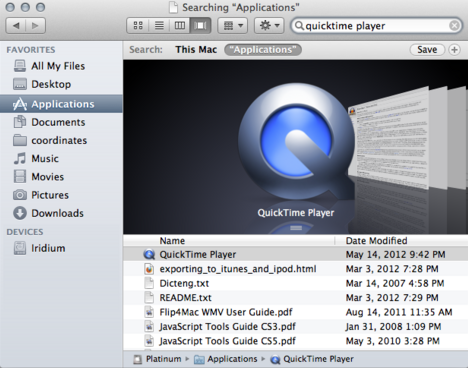
Task: Switch to column view
Action: tap(180, 26)
